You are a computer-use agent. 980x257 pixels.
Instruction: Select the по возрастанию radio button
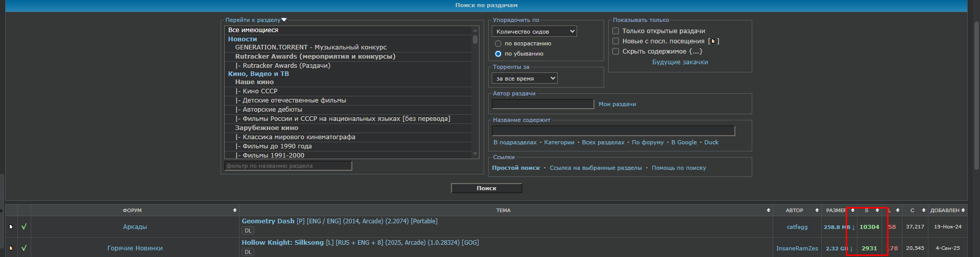tap(498, 43)
